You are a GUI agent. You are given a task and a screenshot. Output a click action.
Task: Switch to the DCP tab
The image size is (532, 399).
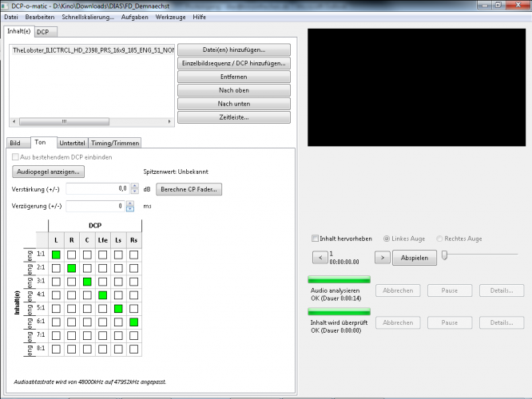[42, 32]
